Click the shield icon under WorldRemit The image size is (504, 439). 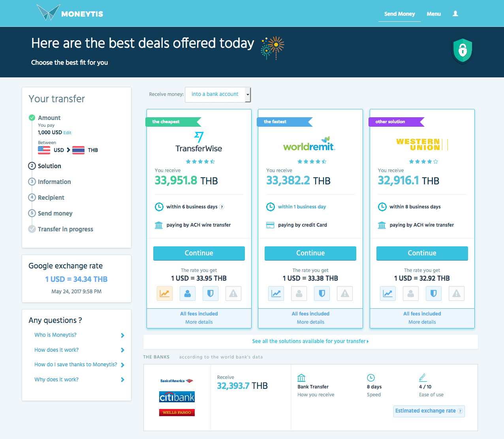[x=322, y=293]
